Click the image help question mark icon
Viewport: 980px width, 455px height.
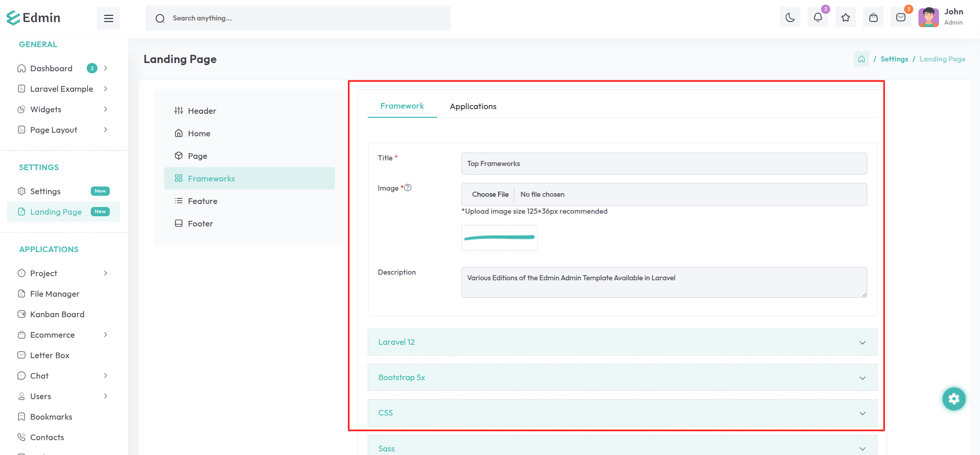(x=408, y=188)
